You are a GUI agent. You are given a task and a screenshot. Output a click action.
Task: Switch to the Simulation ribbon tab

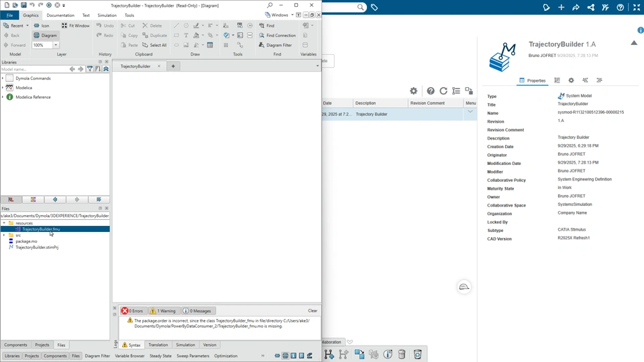(x=107, y=15)
